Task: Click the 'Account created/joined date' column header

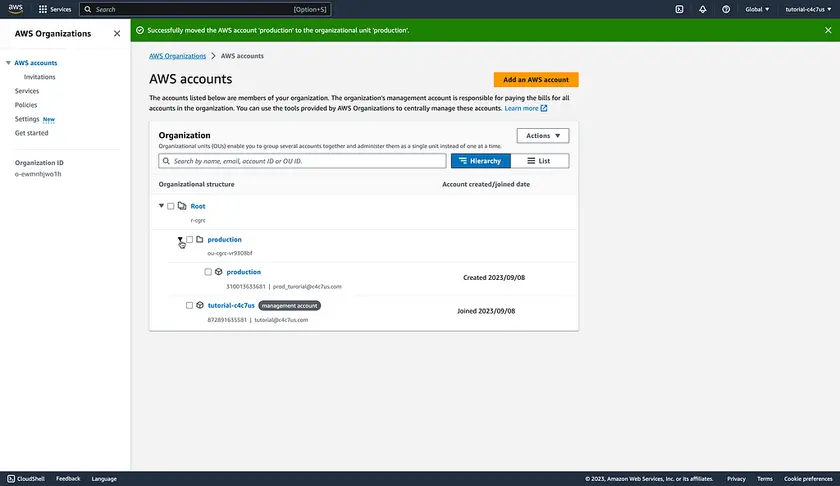Action: [x=486, y=184]
